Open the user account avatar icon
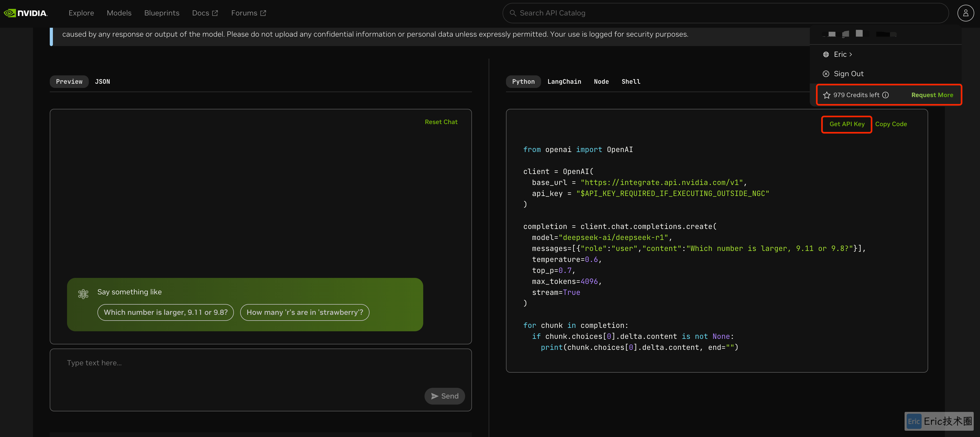 coord(965,13)
